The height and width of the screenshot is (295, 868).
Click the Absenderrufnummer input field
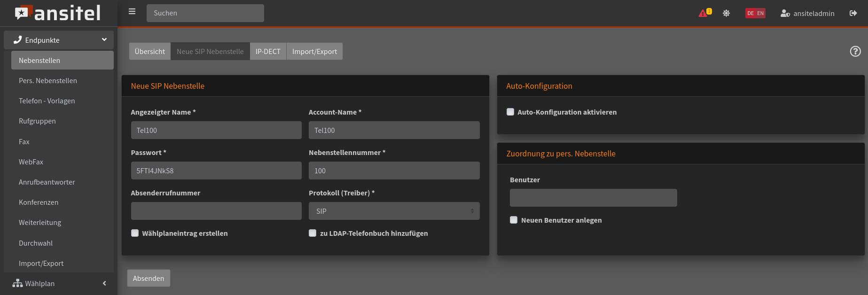point(216,211)
